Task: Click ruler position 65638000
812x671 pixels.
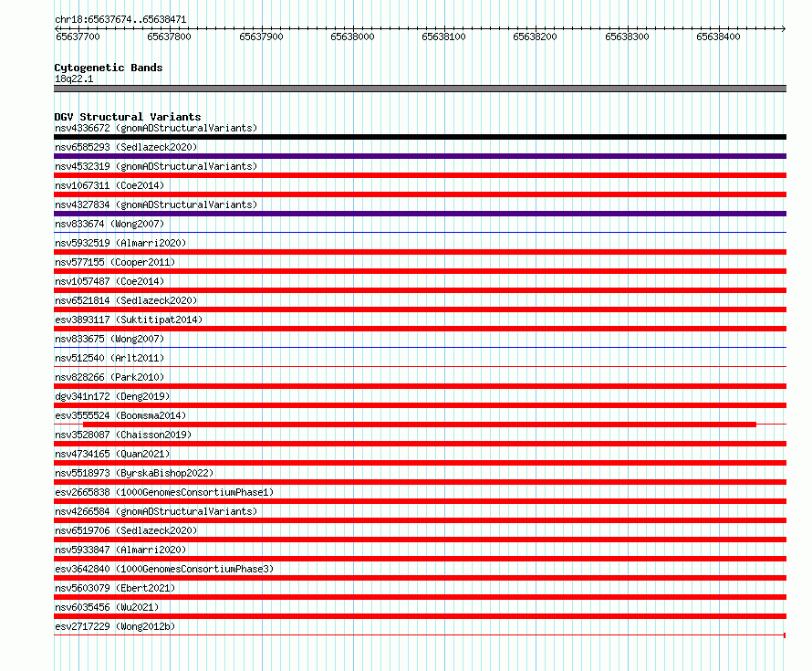Action: tap(353, 37)
